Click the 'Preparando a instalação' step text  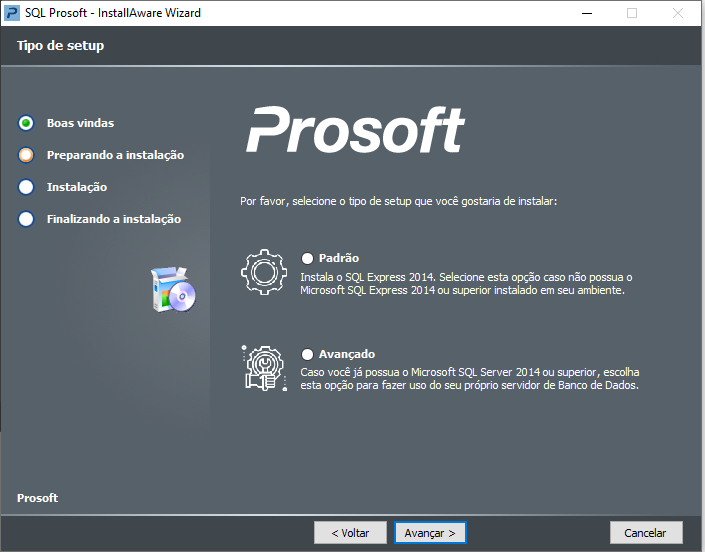click(116, 155)
